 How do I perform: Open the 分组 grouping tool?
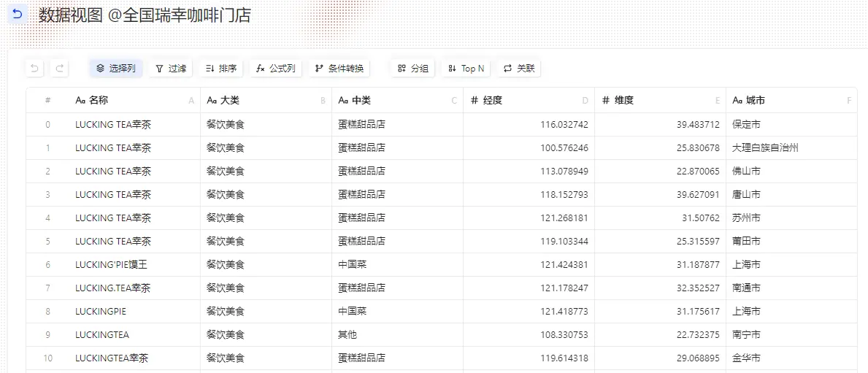(413, 69)
